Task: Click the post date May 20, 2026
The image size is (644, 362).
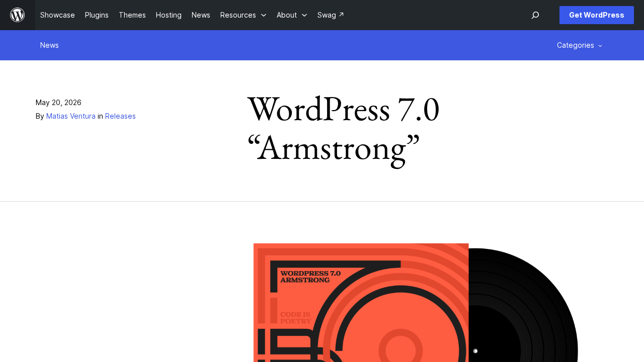Action: click(x=58, y=103)
